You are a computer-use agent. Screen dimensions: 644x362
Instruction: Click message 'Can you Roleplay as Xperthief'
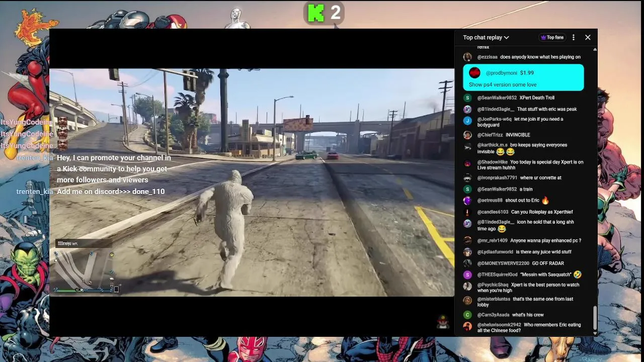(542, 212)
